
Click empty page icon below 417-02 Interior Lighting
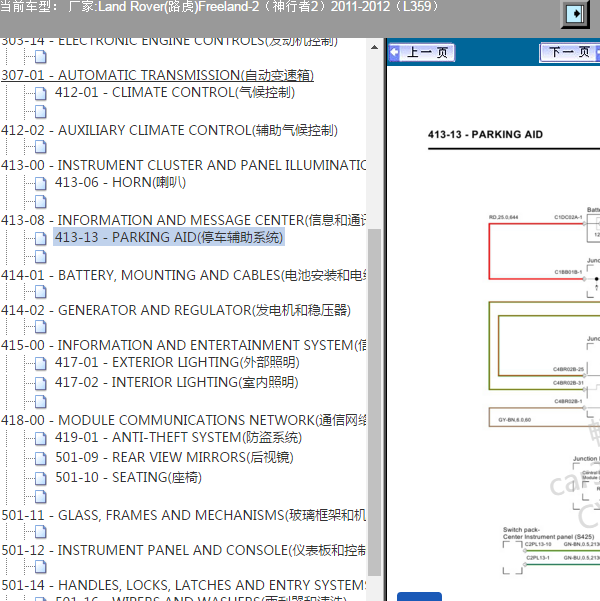41,402
